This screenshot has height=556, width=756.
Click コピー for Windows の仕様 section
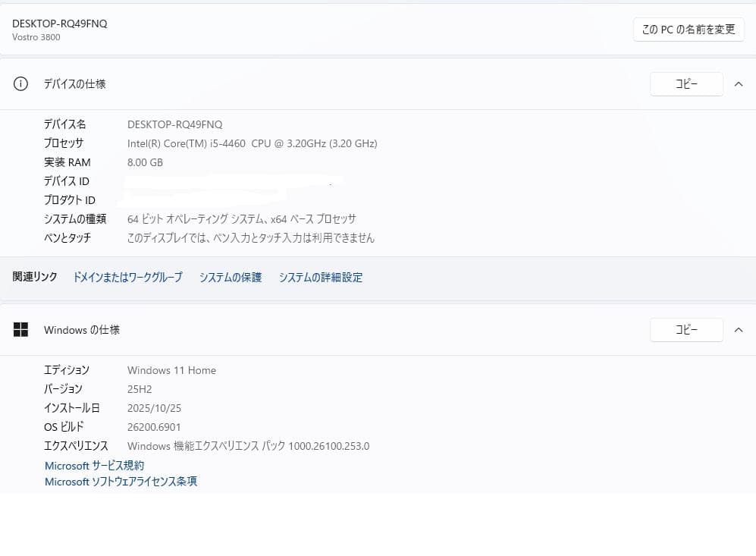tap(685, 329)
